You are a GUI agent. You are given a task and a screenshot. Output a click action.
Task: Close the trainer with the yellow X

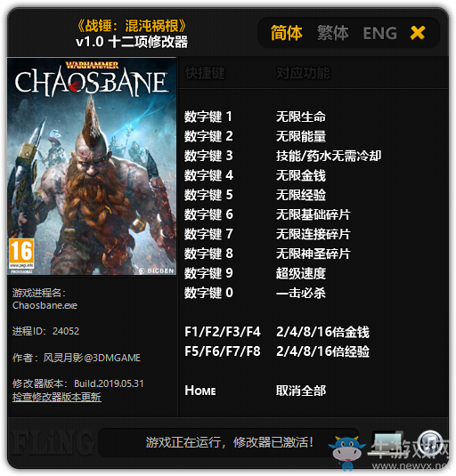coord(418,33)
